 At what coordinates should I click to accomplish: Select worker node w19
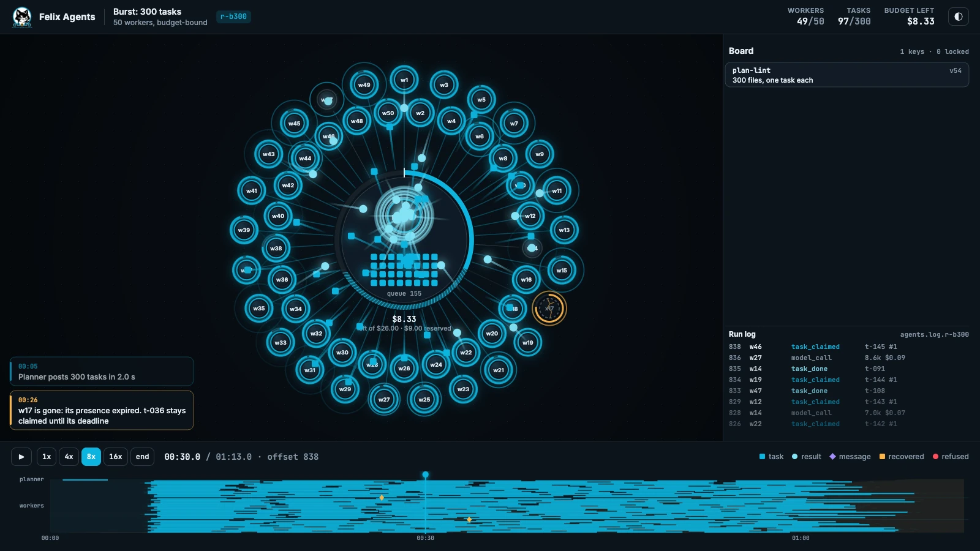(x=528, y=343)
